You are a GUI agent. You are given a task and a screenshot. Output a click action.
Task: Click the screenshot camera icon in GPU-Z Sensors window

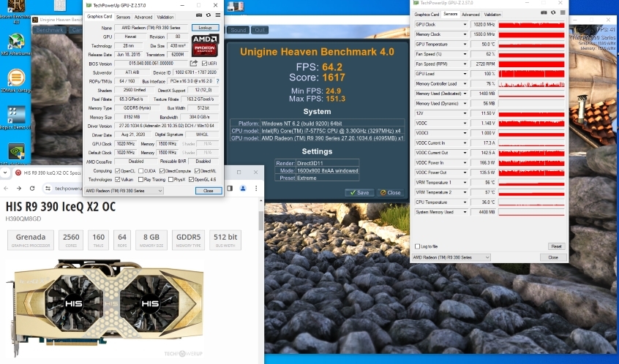pyautogui.click(x=544, y=12)
